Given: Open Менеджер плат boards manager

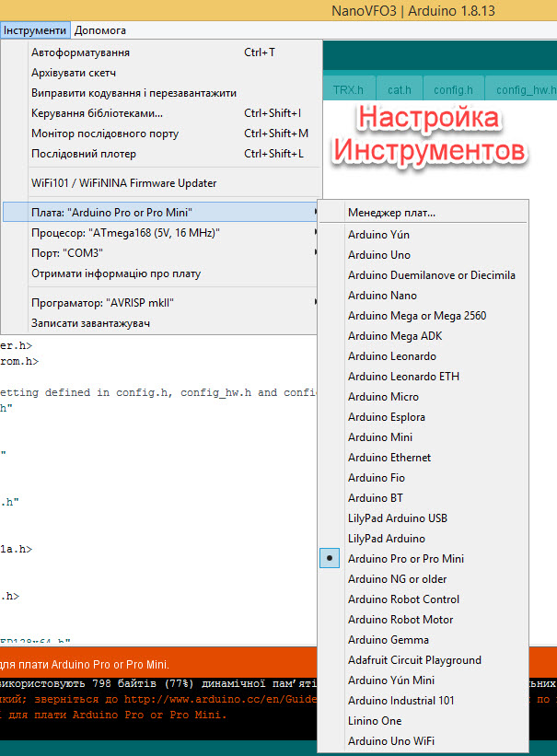Looking at the screenshot, I should point(391,213).
